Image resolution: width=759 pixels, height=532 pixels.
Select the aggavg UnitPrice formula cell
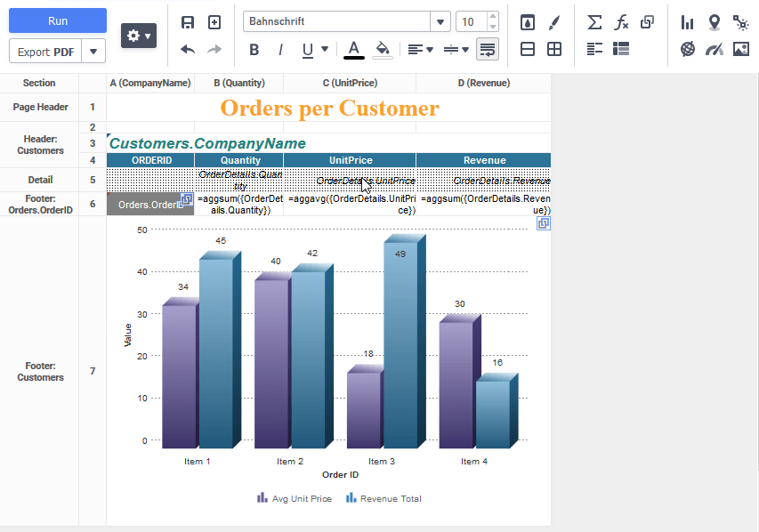[350, 205]
